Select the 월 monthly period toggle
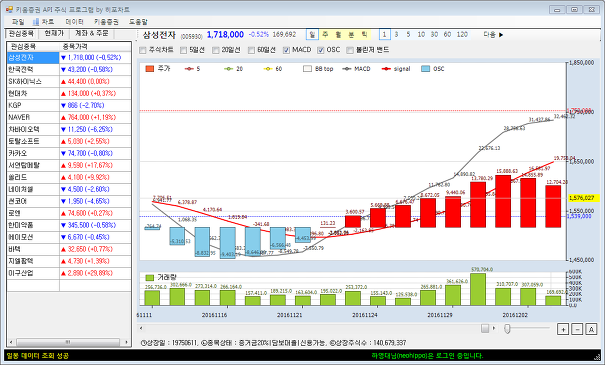 point(338,34)
